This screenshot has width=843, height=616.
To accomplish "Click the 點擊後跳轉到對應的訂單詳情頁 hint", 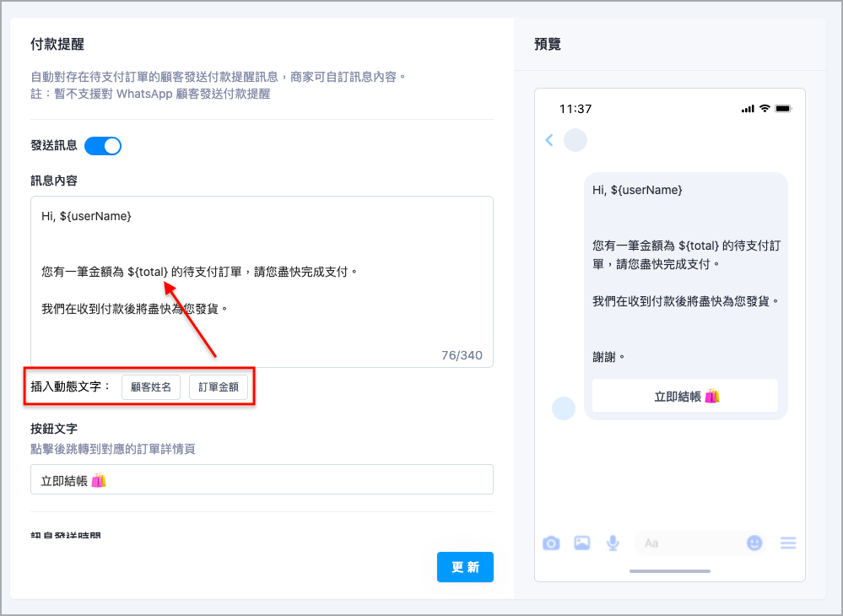I will point(113,449).
